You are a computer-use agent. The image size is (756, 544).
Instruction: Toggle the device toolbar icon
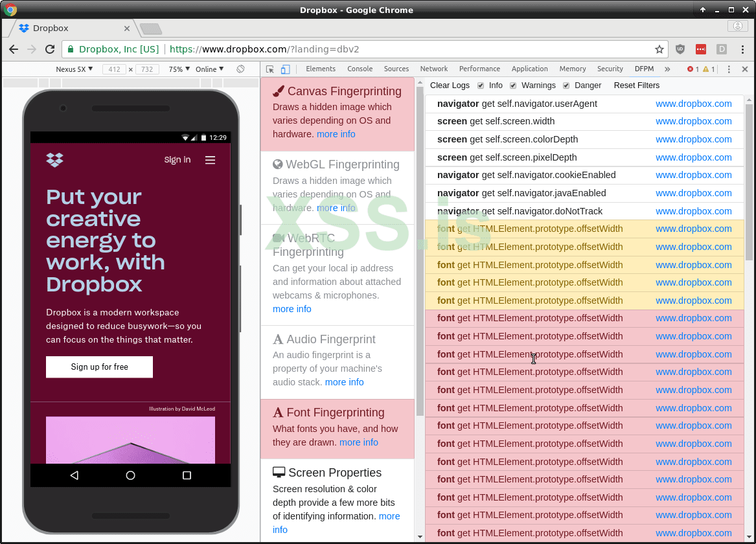click(x=286, y=69)
